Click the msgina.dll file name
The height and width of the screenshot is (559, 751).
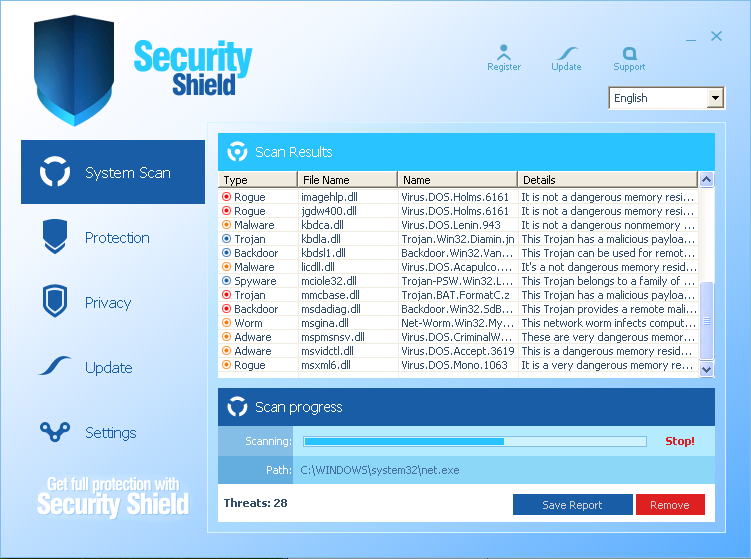pyautogui.click(x=325, y=323)
